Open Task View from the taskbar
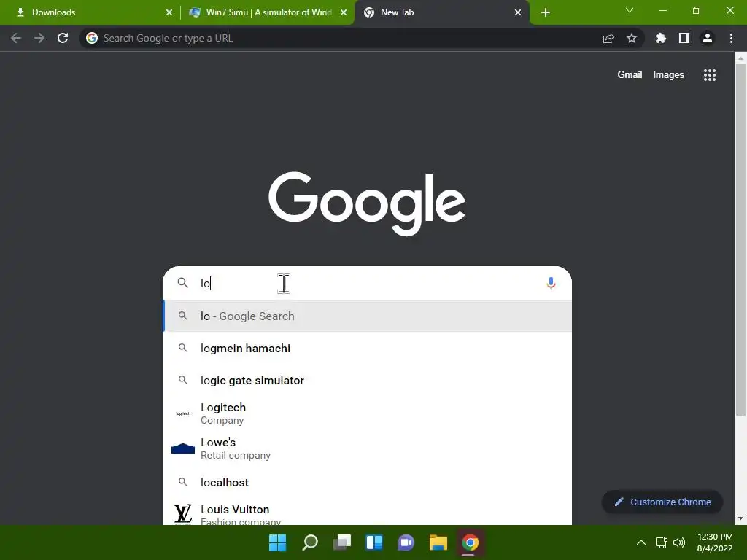Image resolution: width=747 pixels, height=560 pixels. (x=342, y=542)
